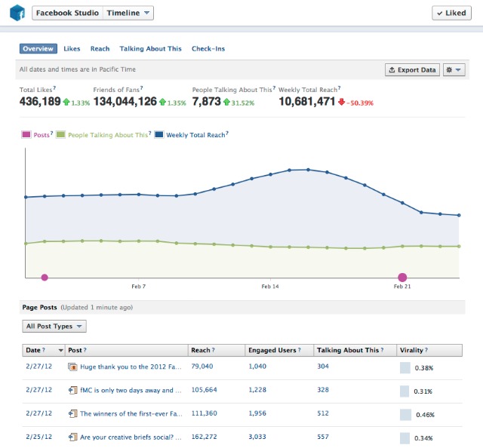
Task: Click help mark beside People Talking About This stat
Action: 274,88
